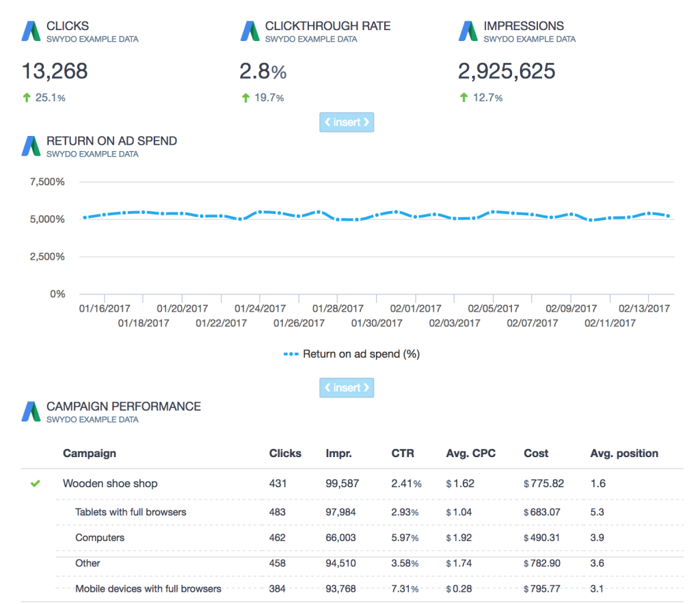Click the Cost column header
The height and width of the screenshot is (604, 700).
536,453
